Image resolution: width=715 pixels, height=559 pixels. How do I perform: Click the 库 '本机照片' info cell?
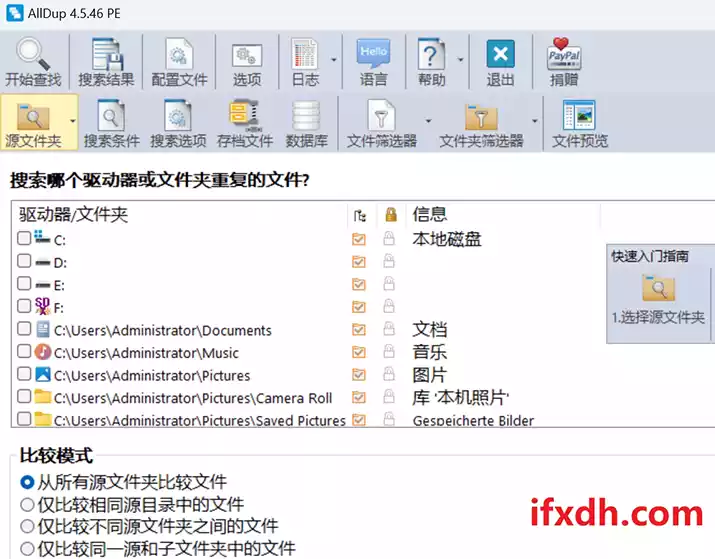[461, 398]
